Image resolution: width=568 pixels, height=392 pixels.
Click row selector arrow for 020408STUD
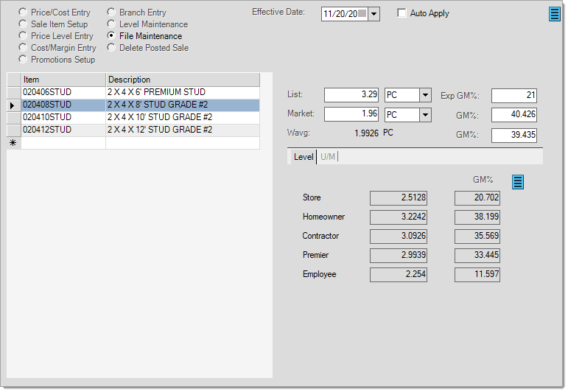click(13, 105)
